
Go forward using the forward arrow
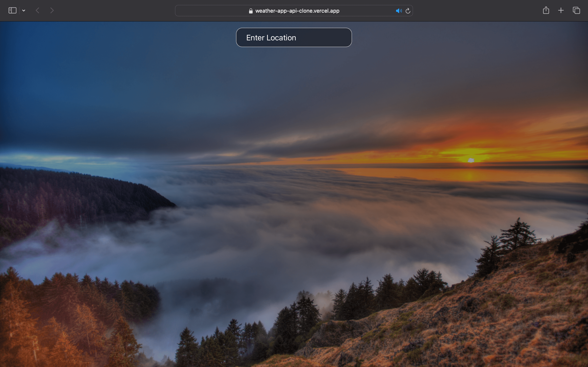tap(52, 10)
